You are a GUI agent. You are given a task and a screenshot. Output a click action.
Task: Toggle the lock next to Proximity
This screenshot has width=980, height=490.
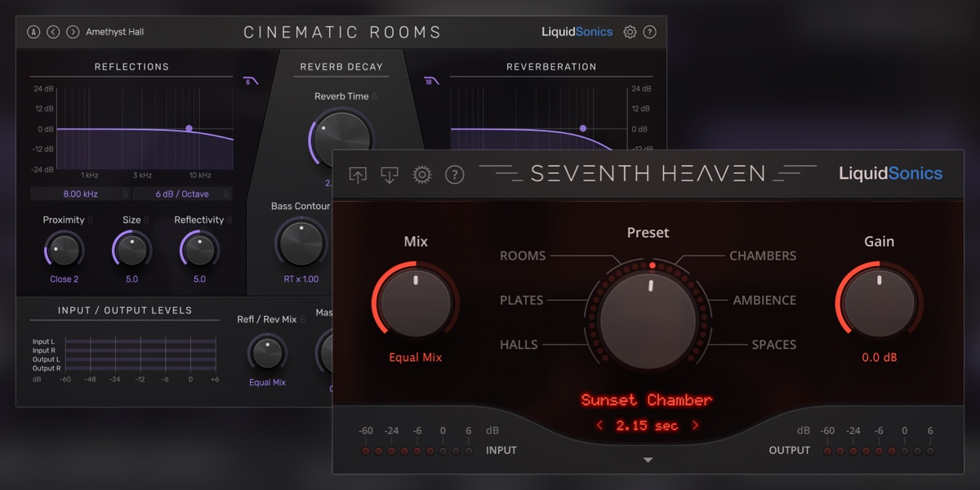pyautogui.click(x=91, y=220)
